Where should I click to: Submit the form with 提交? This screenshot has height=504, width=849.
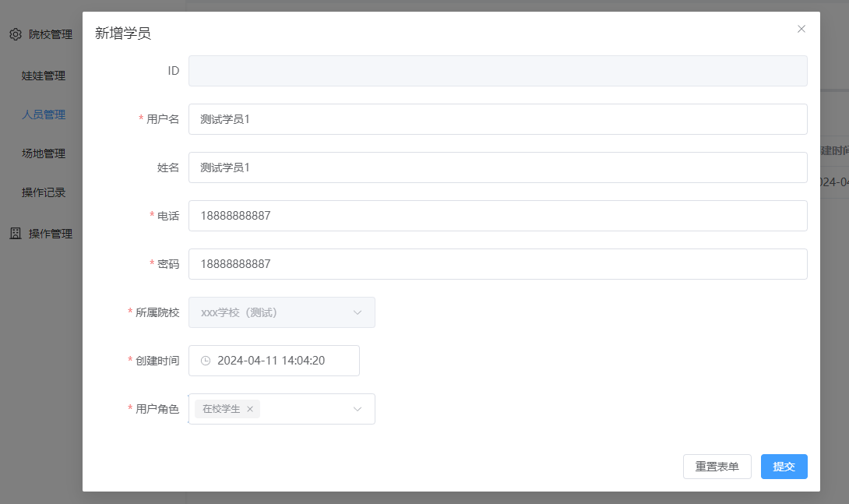[x=784, y=467]
